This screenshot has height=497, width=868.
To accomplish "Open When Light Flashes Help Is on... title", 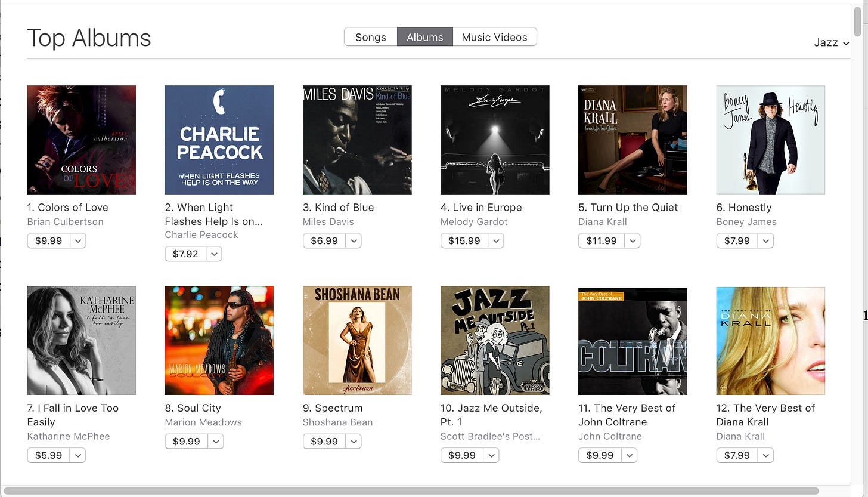I will coord(214,214).
